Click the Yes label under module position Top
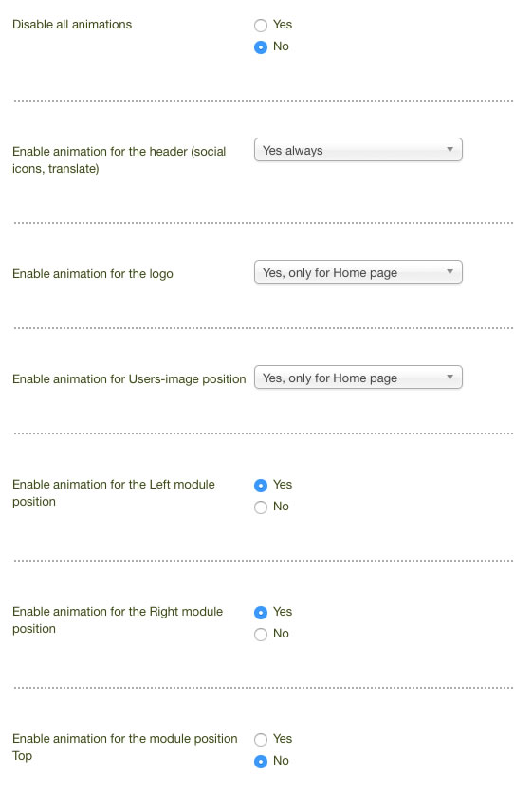Viewport: 514px width, 812px height. click(x=283, y=738)
